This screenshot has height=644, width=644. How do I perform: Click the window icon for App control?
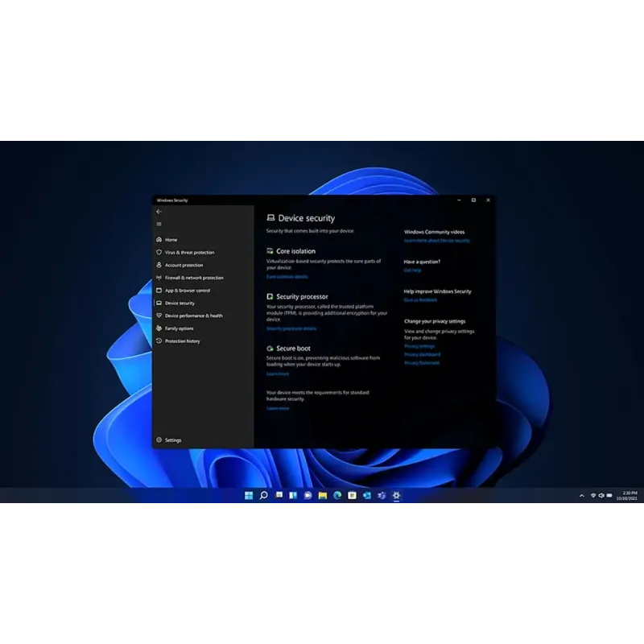click(x=159, y=291)
